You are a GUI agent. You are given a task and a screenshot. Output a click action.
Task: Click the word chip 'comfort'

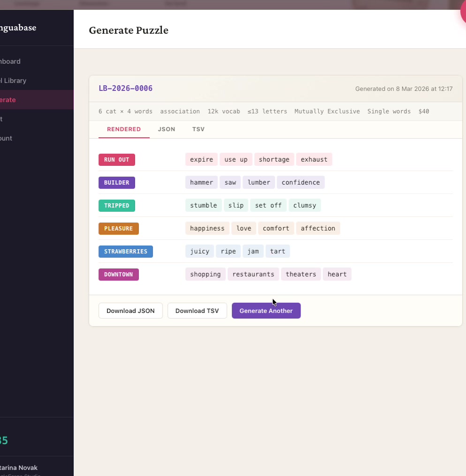click(x=276, y=228)
